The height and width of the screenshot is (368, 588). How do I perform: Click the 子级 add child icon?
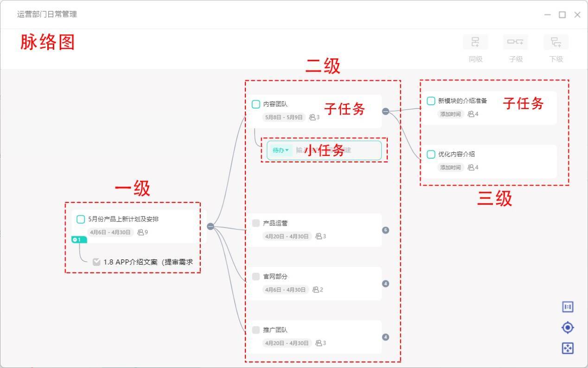click(x=515, y=42)
